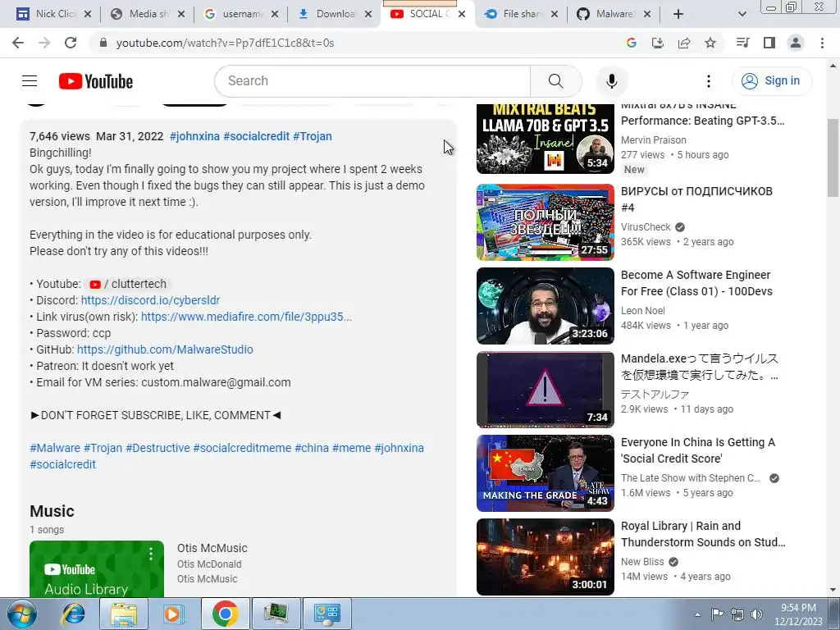840x630 pixels.
Task: Open Leon Noel channel name
Action: coord(643,311)
